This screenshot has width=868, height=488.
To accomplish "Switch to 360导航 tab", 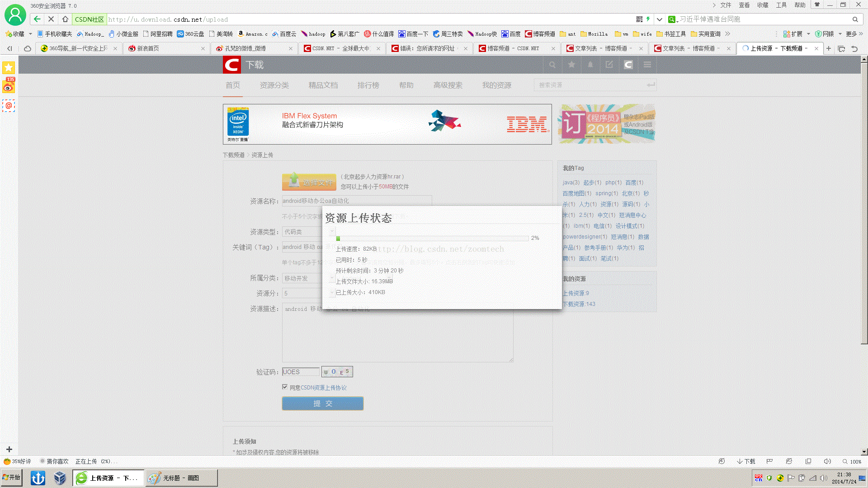I will (78, 48).
